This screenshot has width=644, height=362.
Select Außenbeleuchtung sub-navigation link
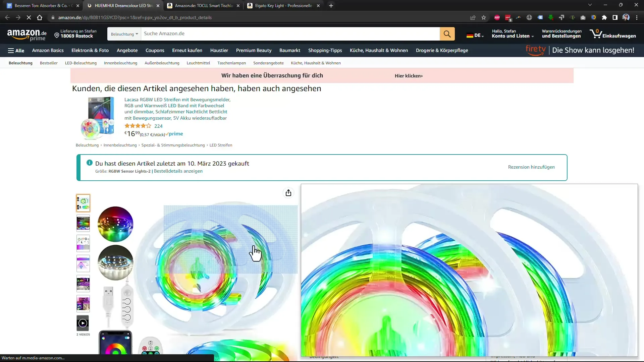coord(162,63)
